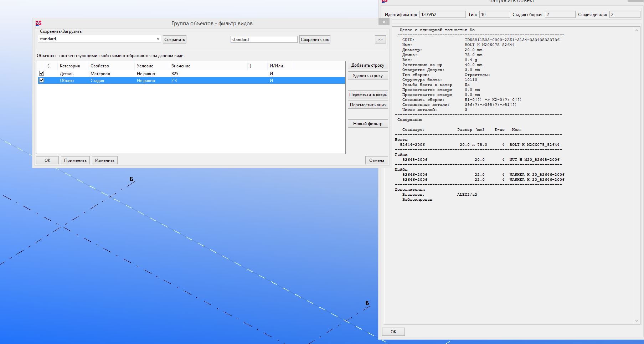Expand dialog with the >> button
This screenshot has height=344, width=644.
(x=380, y=40)
